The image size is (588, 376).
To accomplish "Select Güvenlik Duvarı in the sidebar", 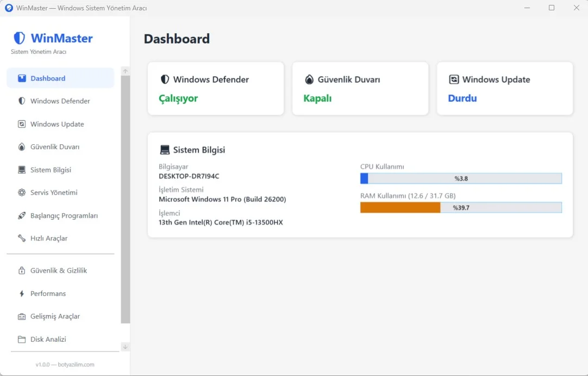I will coord(60,147).
